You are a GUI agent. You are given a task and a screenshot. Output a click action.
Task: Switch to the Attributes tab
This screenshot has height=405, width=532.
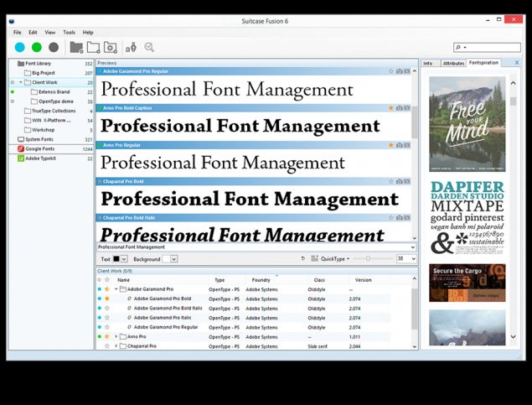(453, 64)
